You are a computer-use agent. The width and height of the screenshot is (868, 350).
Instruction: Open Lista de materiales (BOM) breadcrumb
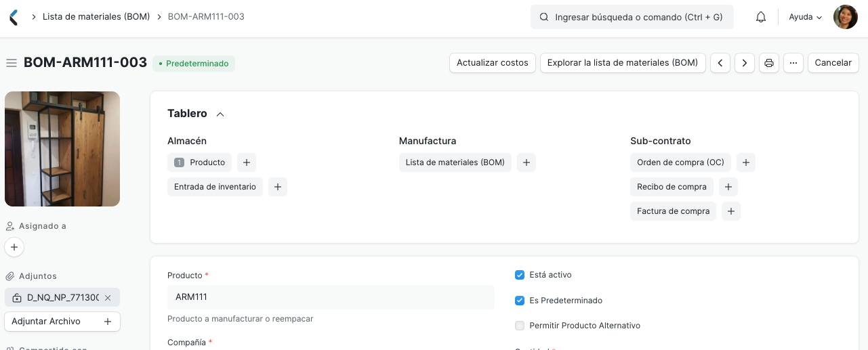click(96, 17)
